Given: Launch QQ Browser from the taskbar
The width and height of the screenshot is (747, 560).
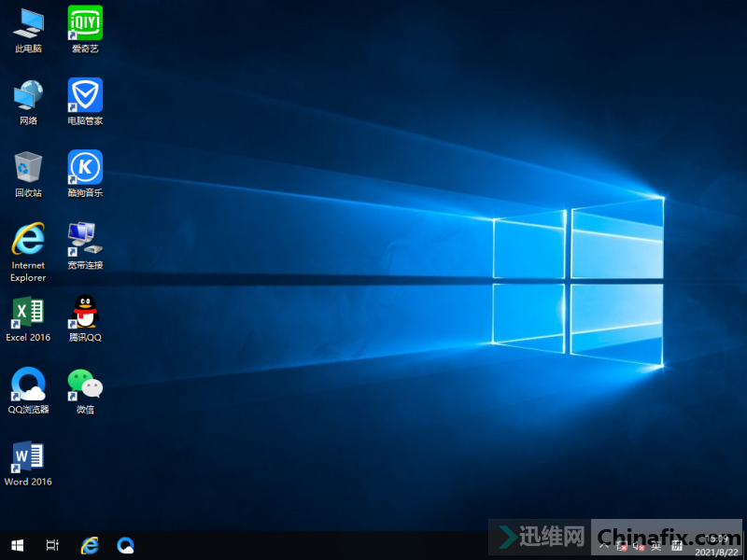Looking at the screenshot, I should 125,545.
